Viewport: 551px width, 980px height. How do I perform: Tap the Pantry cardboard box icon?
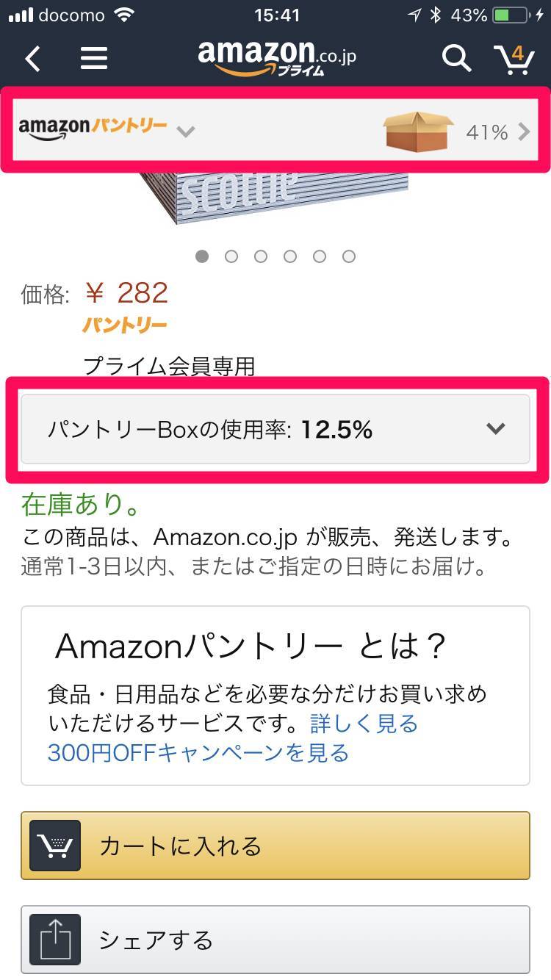coord(416,131)
